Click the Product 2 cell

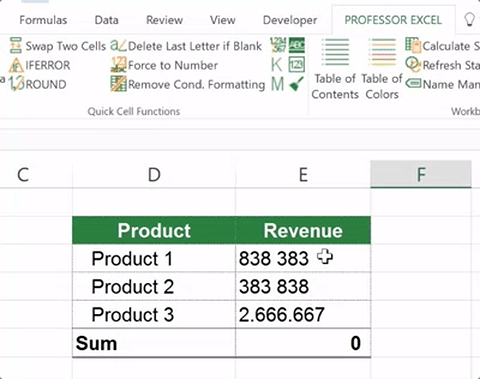tap(154, 286)
